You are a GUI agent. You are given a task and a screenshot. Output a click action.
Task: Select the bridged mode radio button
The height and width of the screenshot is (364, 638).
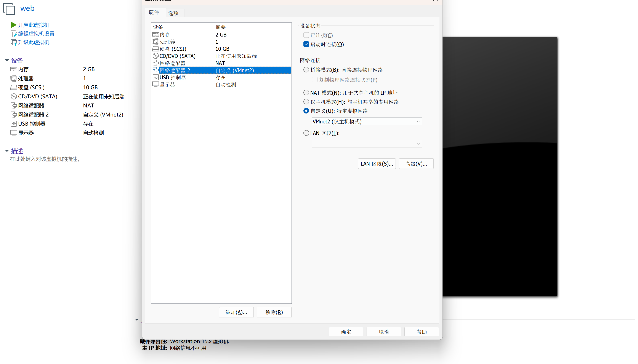click(306, 70)
